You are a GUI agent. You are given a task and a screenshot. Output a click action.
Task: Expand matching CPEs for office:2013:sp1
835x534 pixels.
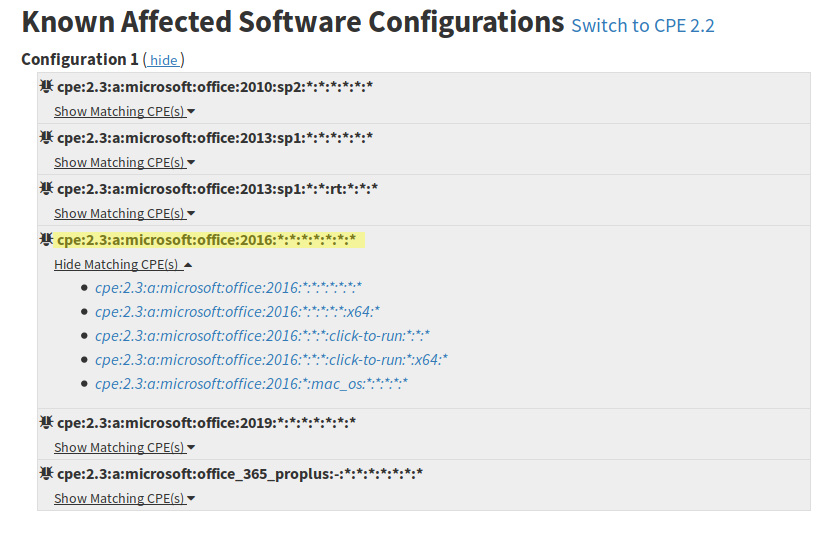tap(125, 162)
